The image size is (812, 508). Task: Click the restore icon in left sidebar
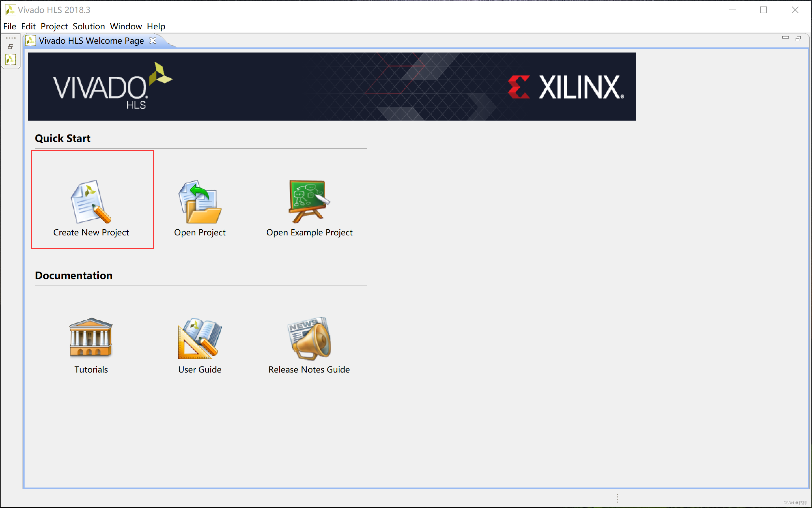click(x=11, y=46)
